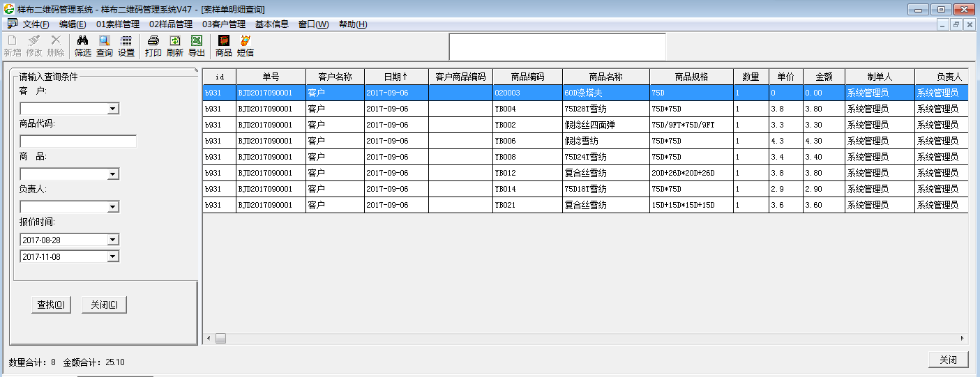Click the 关闭(C) button in query panel
980x377 pixels.
104,305
